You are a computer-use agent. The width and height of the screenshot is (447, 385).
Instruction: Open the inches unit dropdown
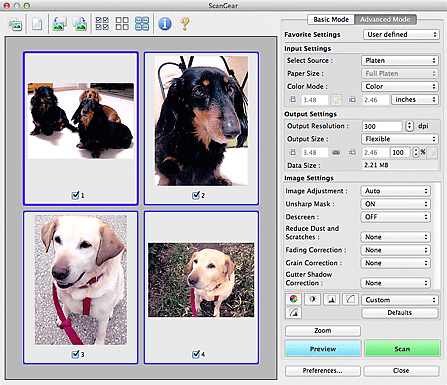pos(415,99)
